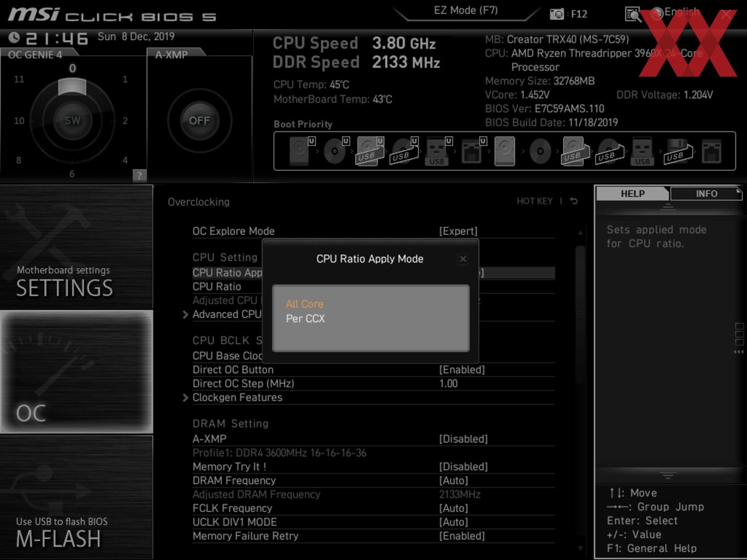Screen dimensions: 747x560
Task: Click the Memory Failure Retry label
Action: 246,536
